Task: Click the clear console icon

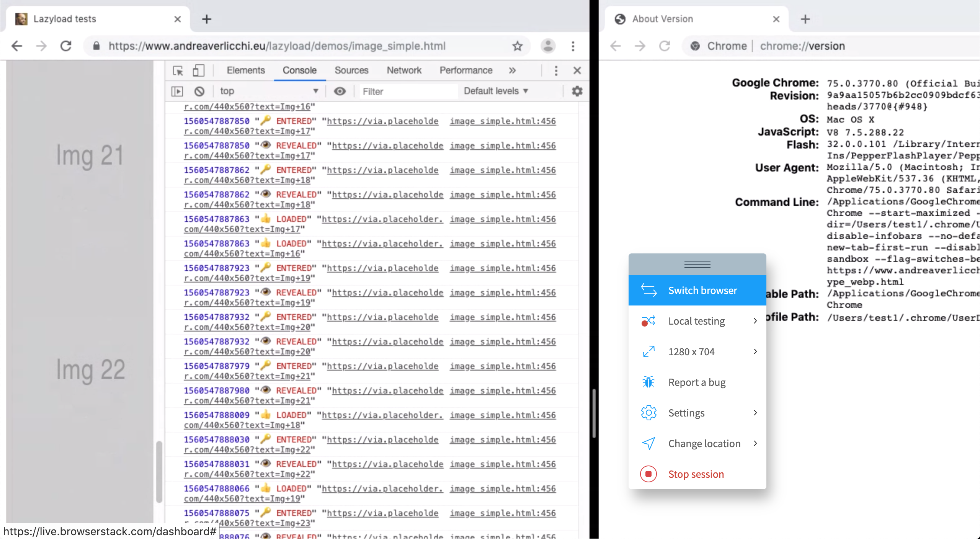Action: pyautogui.click(x=199, y=91)
